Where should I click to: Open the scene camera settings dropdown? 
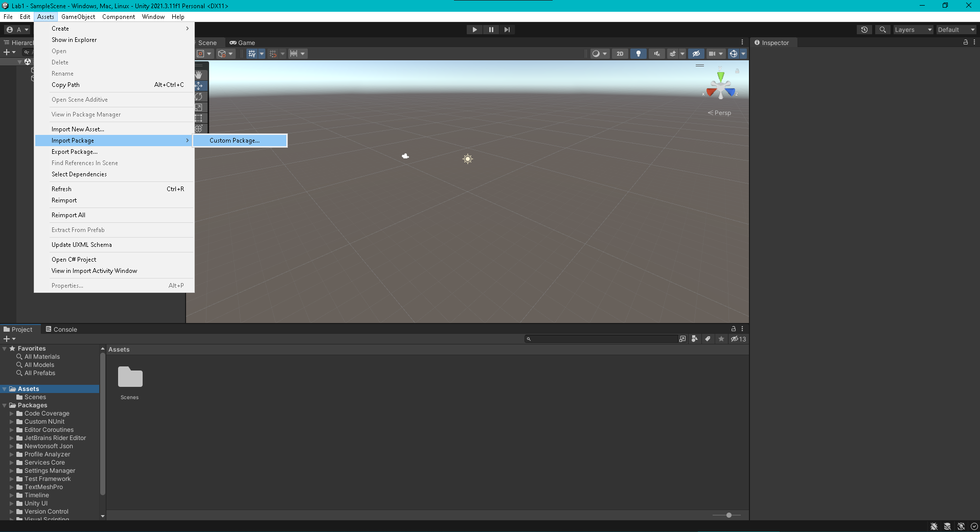pyautogui.click(x=716, y=54)
